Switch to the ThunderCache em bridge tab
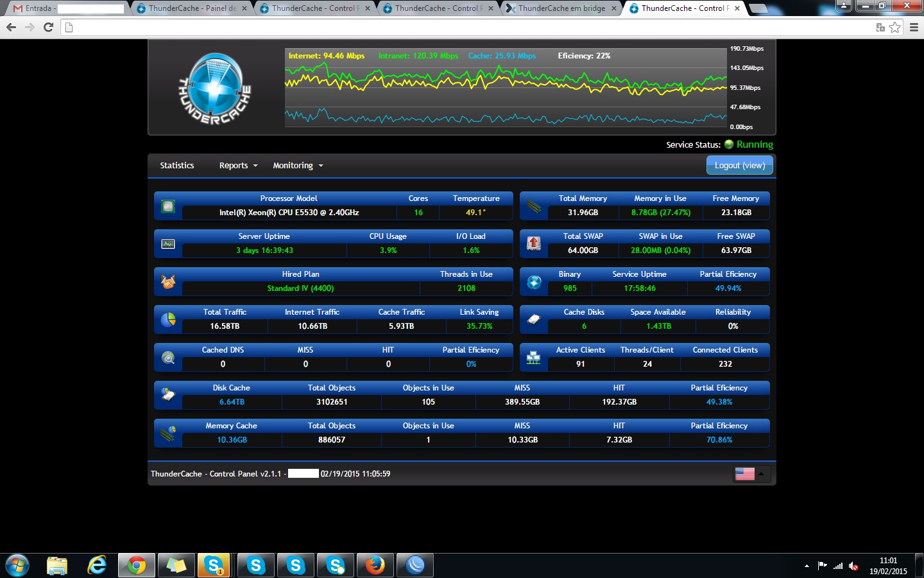 tap(561, 8)
